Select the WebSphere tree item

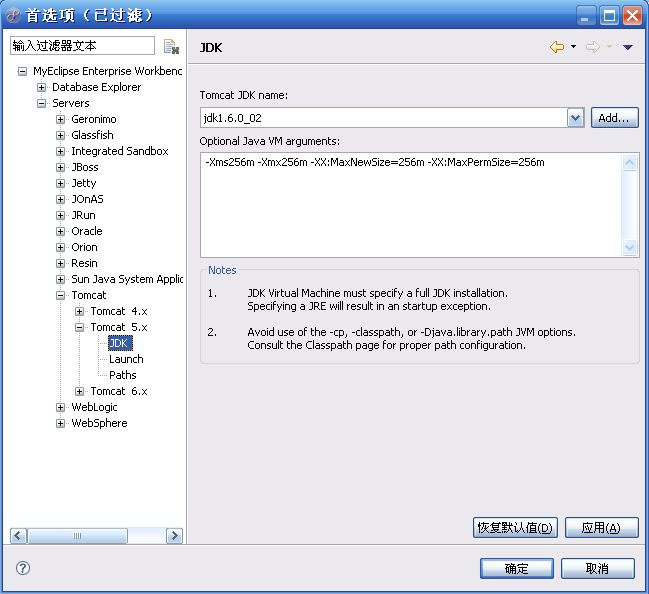[99, 423]
